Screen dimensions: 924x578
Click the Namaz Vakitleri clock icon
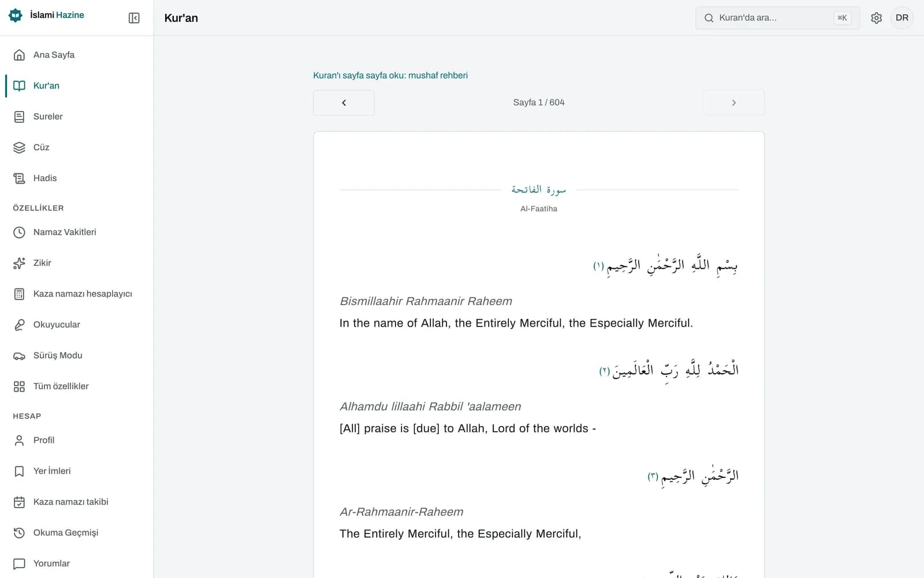click(19, 232)
